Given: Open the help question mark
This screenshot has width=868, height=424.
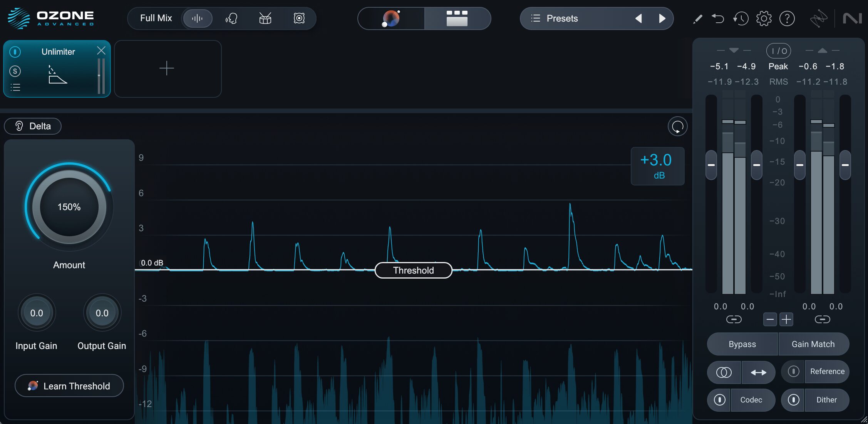Looking at the screenshot, I should click(x=787, y=18).
